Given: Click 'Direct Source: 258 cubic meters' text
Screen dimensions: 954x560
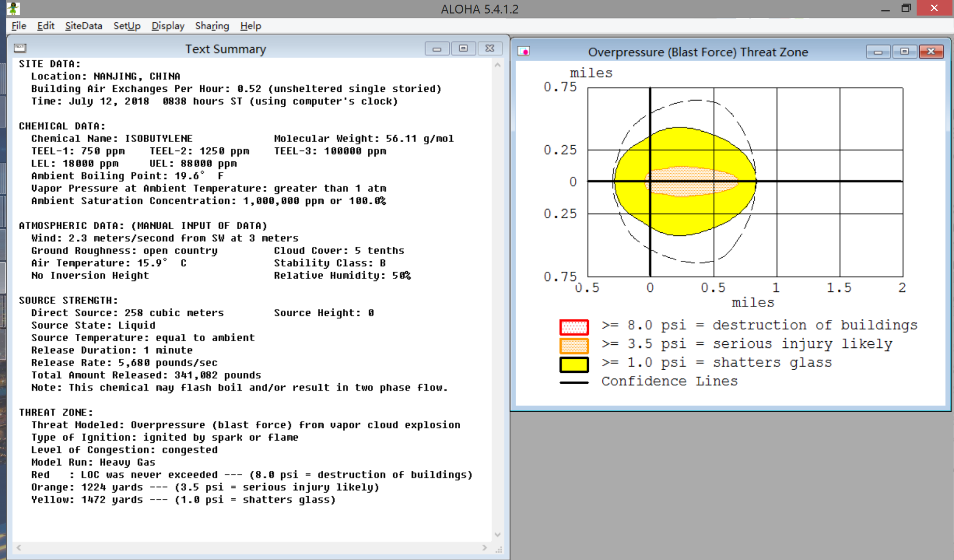Looking at the screenshot, I should (x=128, y=313).
